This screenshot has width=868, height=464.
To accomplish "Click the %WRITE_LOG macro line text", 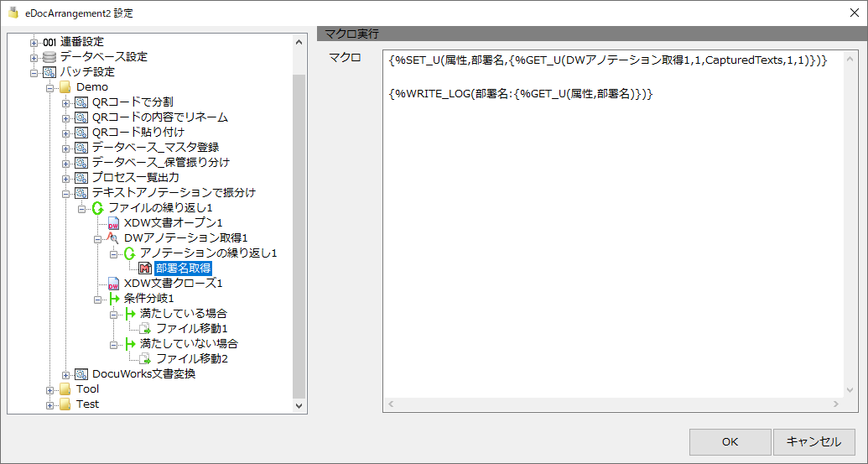I will [521, 94].
